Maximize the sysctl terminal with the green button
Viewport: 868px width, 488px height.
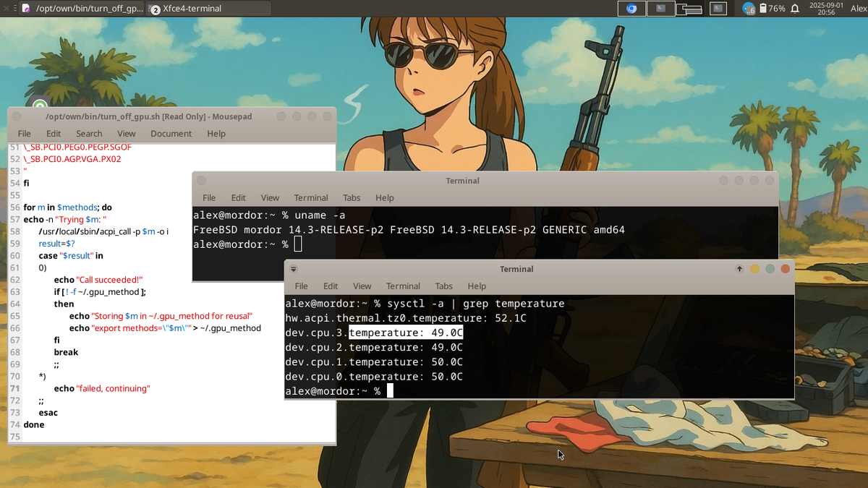[770, 269]
